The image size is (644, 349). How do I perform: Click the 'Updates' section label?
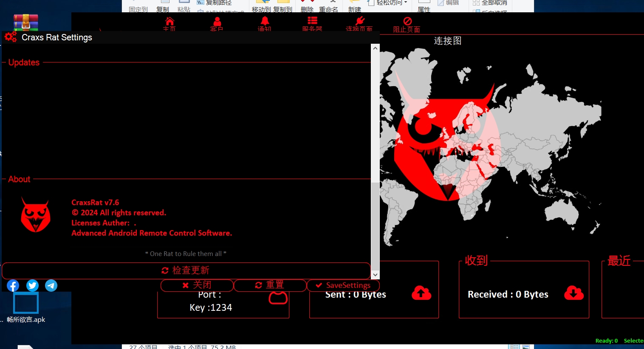click(x=24, y=62)
